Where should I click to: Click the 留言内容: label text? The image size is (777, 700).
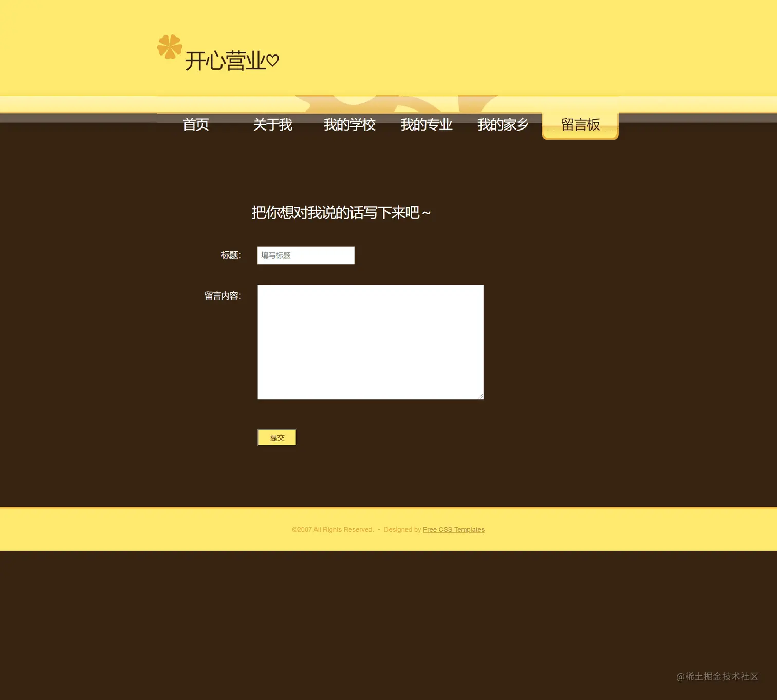[x=223, y=296]
